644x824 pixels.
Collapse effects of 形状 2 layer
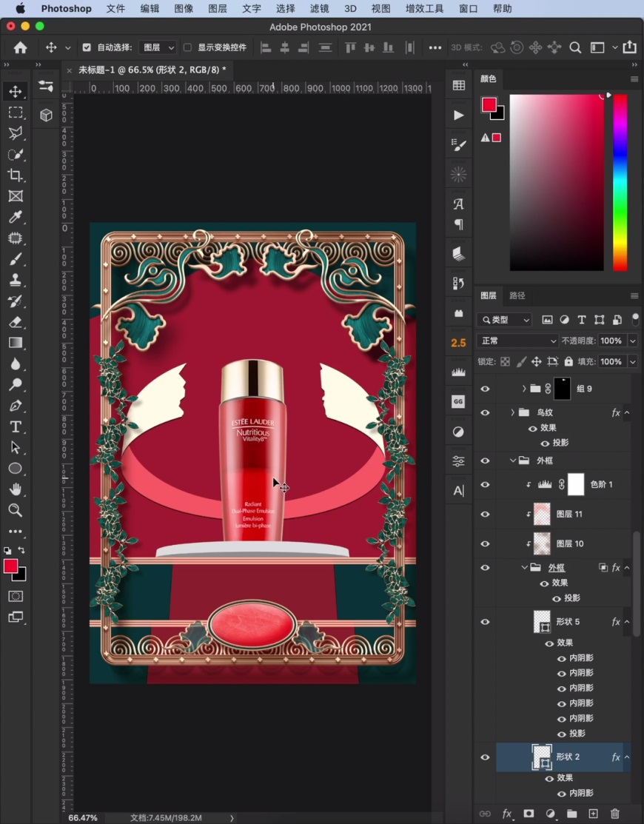[627, 757]
